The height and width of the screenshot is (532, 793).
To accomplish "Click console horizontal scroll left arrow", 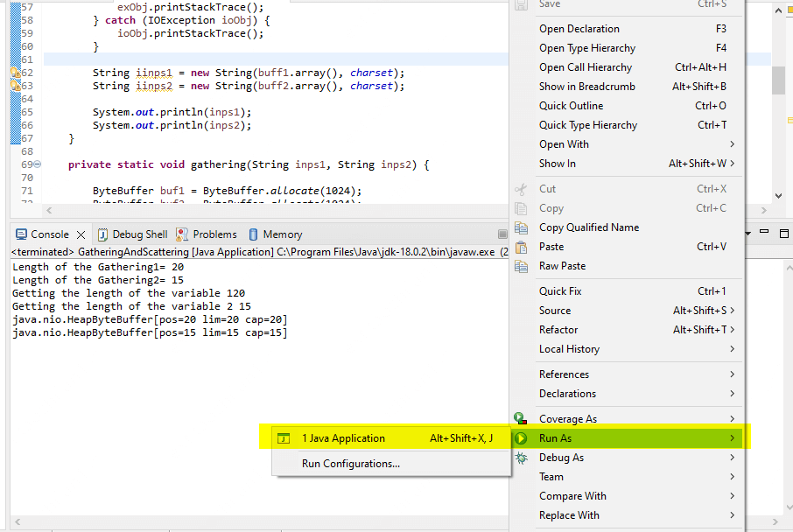I will pyautogui.click(x=18, y=521).
